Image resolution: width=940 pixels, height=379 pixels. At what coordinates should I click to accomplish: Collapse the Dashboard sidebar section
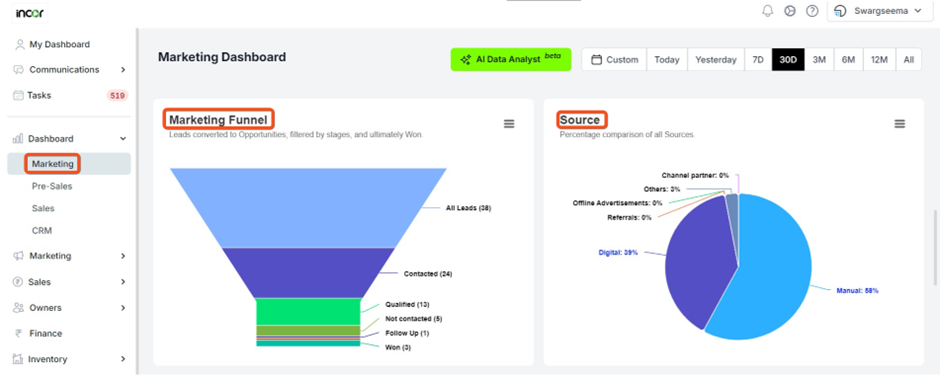(69, 139)
